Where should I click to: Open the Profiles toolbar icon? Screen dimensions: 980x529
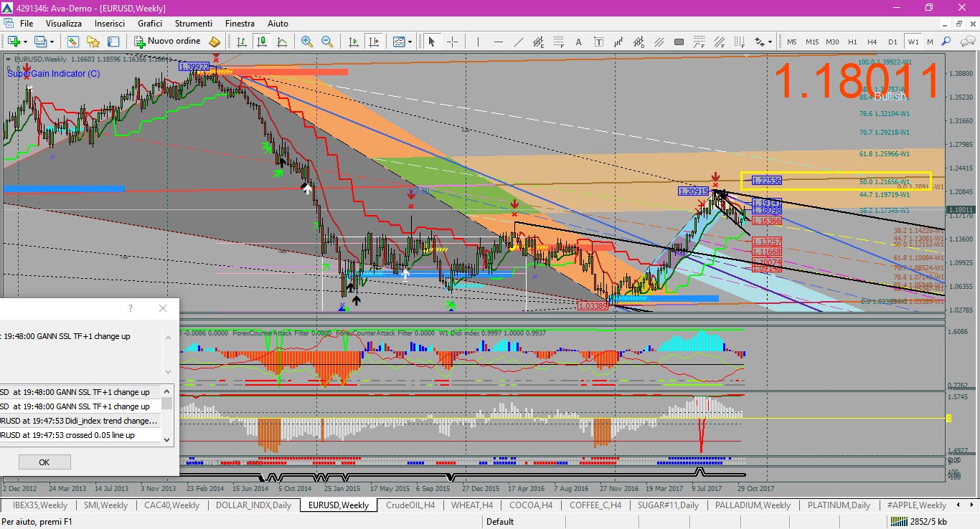[40, 42]
